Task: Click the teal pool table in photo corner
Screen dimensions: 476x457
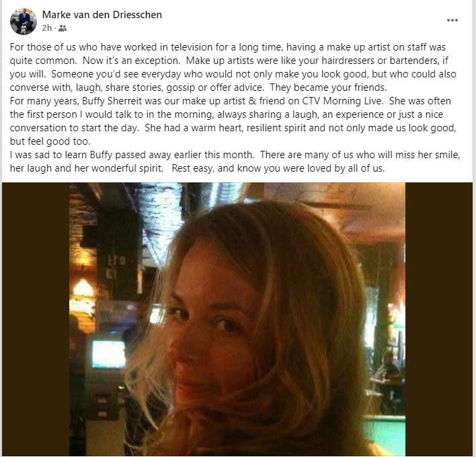Action: (385, 435)
